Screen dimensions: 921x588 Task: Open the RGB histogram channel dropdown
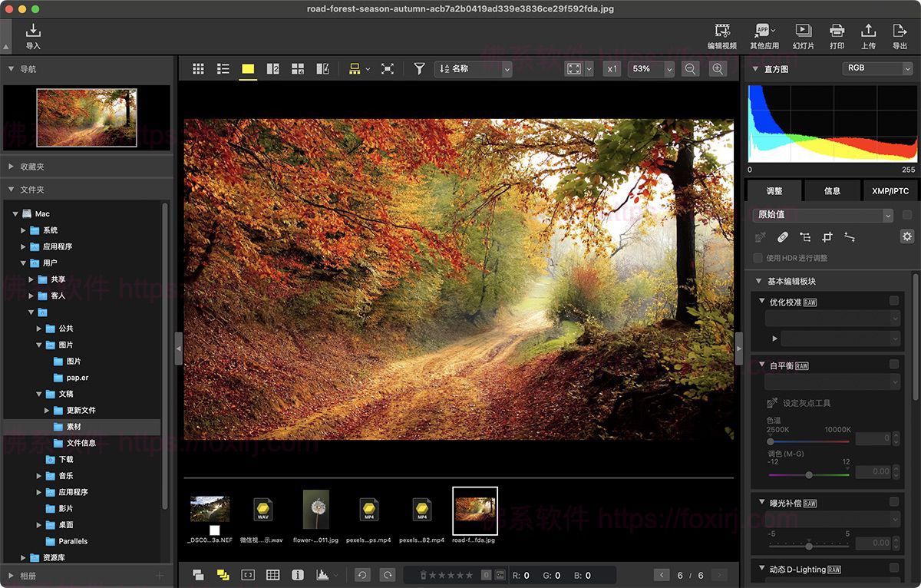point(876,68)
